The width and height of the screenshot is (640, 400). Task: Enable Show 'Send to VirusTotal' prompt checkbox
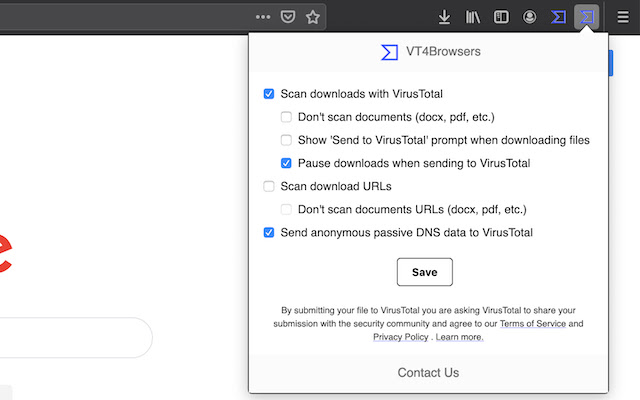click(286, 140)
